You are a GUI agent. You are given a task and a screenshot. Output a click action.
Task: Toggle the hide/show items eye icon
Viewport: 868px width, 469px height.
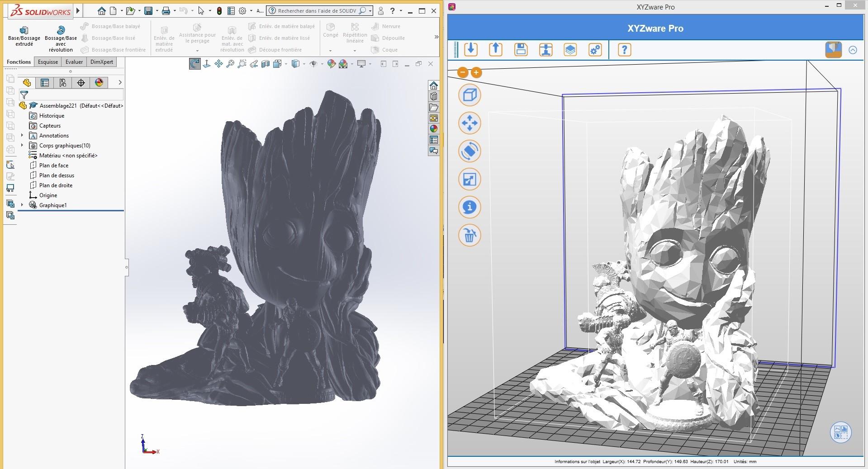coord(313,64)
